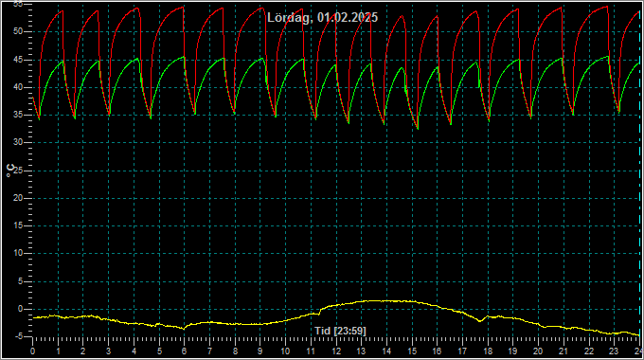Click the Tid [23:59] time label
Image resolution: width=644 pixels, height=360 pixels.
(340, 331)
